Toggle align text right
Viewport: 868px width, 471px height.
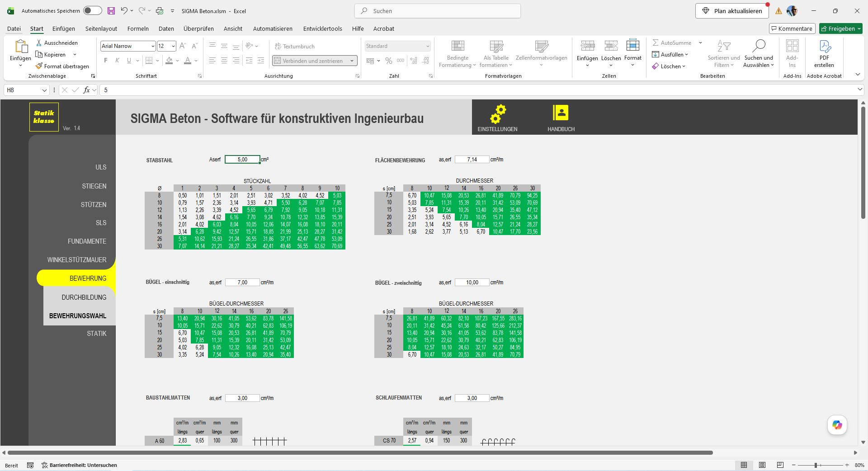(x=236, y=61)
